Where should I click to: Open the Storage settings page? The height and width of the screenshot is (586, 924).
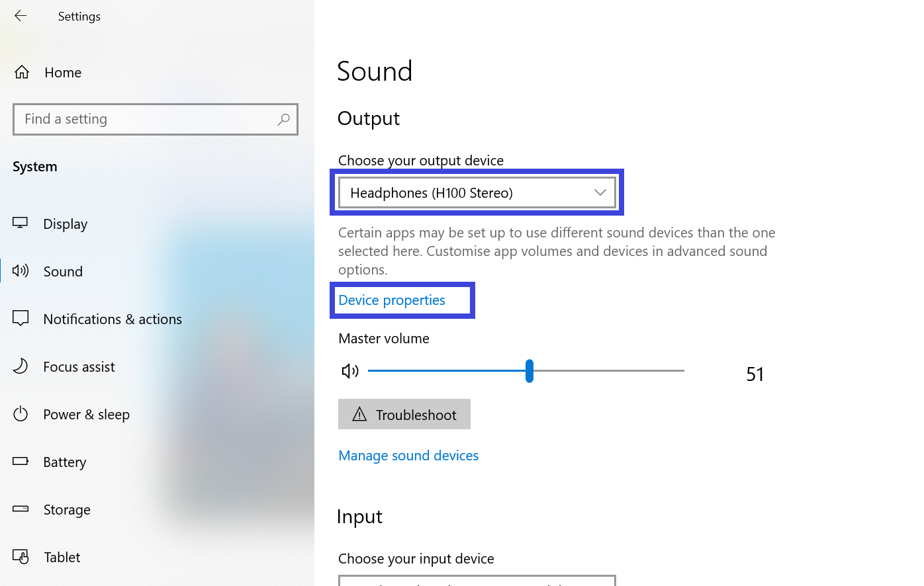(67, 509)
